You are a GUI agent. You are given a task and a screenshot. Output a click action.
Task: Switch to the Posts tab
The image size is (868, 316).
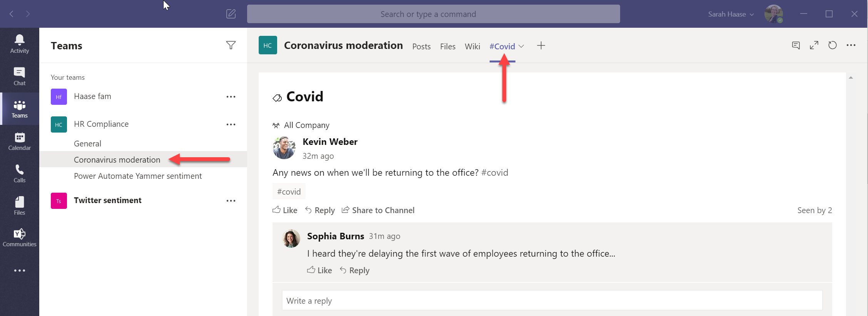(421, 47)
